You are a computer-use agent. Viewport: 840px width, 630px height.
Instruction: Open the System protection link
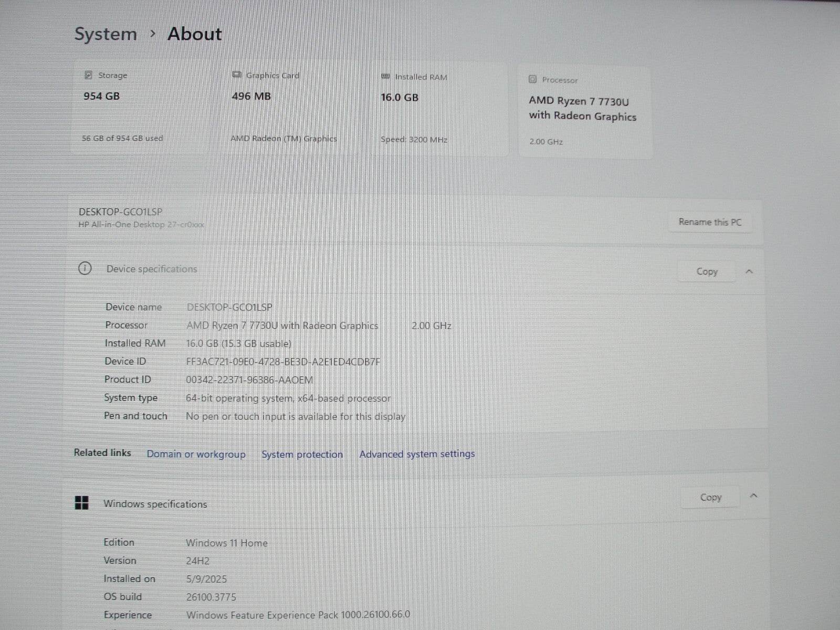302,455
